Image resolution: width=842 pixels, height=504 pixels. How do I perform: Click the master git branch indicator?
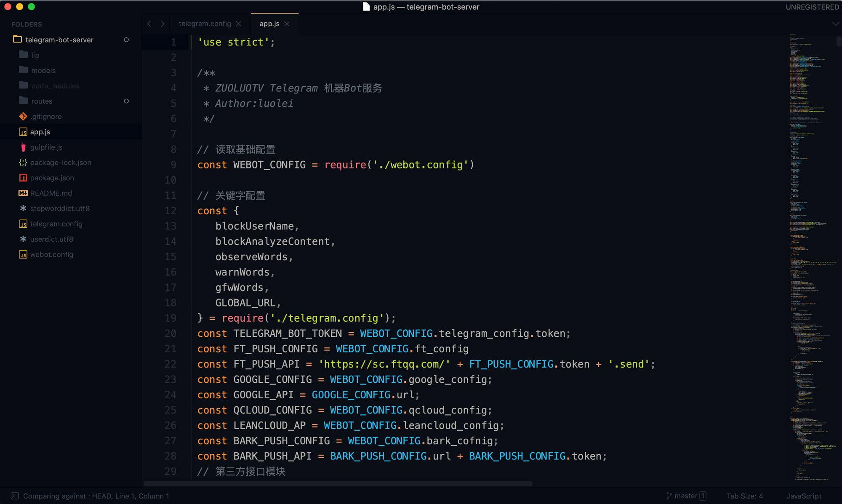pos(685,496)
